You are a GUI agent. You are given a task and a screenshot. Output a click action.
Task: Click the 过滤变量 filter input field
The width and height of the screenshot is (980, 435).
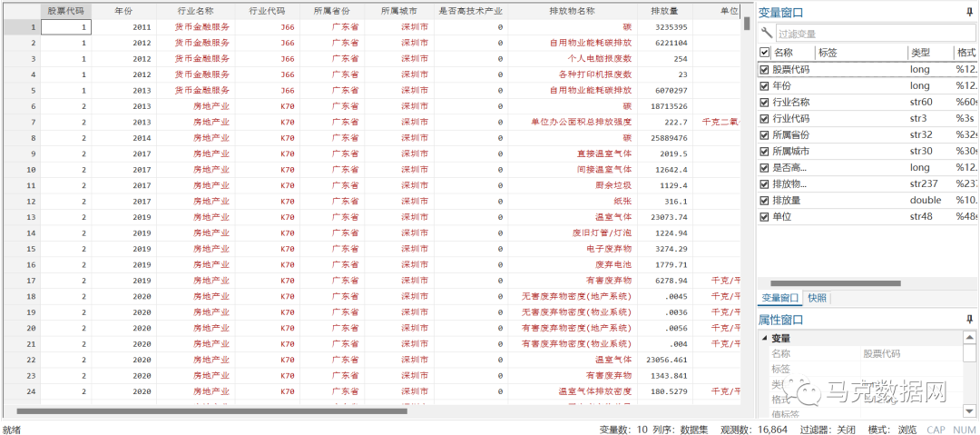874,34
